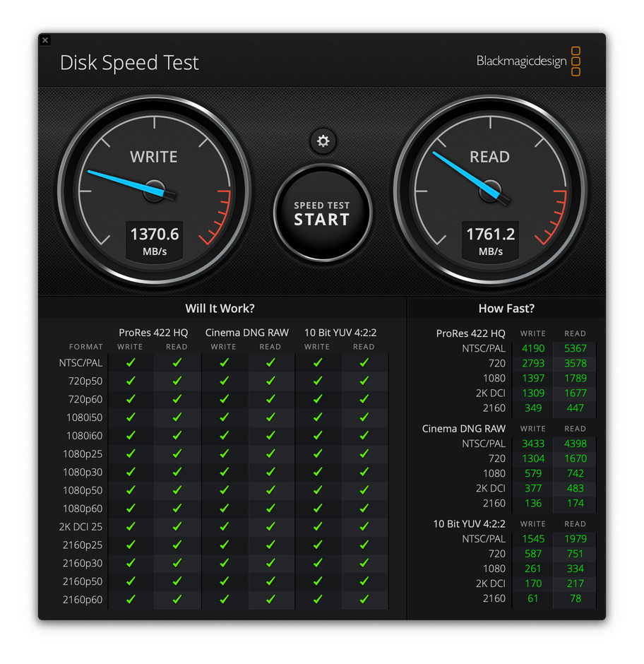The width and height of the screenshot is (644, 664).
Task: Click Cinema DNG RAW NTSC/PAL read value 4398
Action: (575, 444)
